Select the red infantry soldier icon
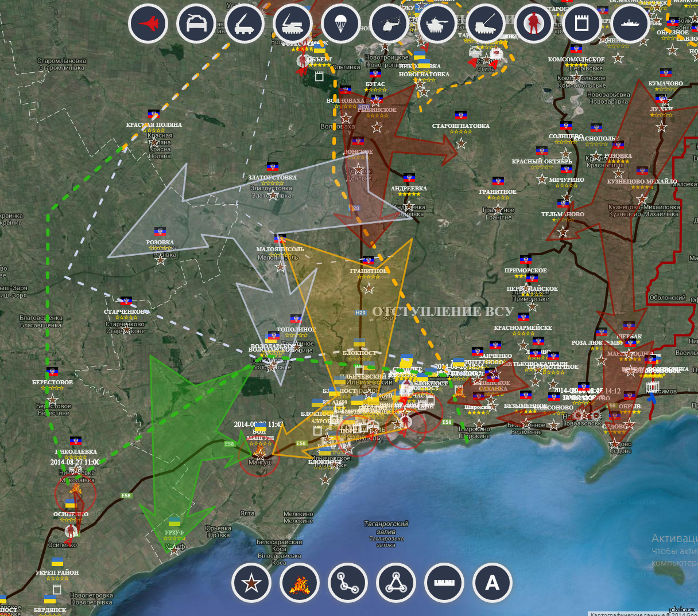Image resolution: width=698 pixels, height=616 pixels. pos(534,24)
